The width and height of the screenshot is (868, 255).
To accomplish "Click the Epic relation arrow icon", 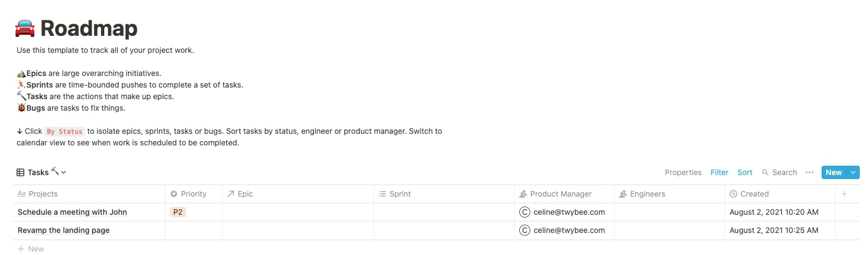I will [231, 194].
